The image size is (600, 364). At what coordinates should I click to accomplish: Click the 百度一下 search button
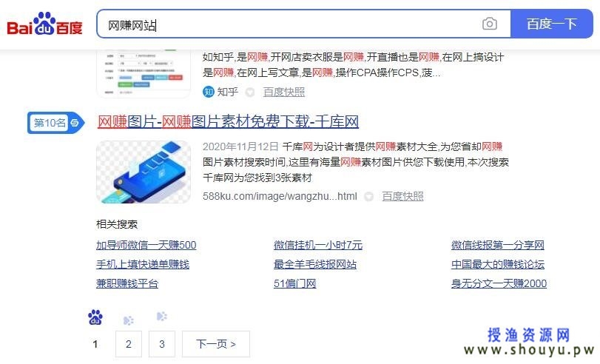click(552, 24)
